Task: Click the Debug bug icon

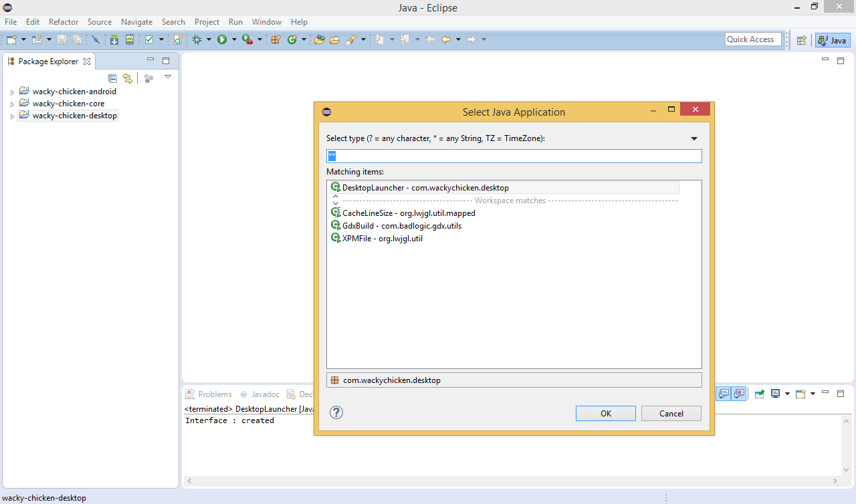Action: [x=197, y=39]
